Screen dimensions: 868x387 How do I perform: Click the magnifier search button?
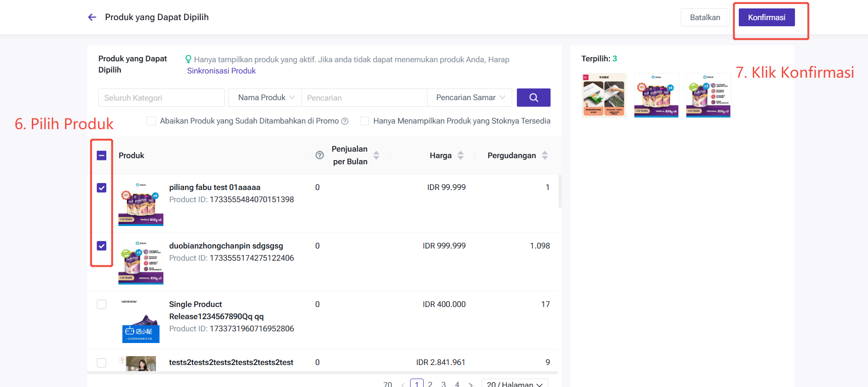click(x=533, y=98)
